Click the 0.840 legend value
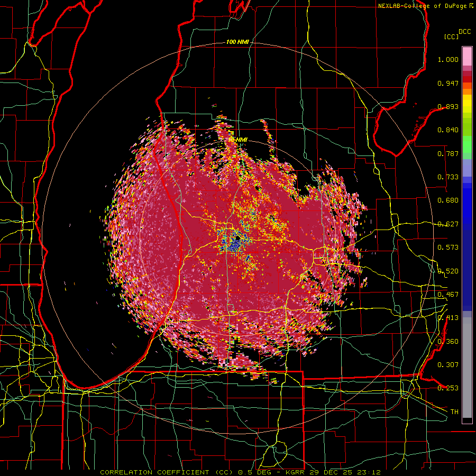 pos(448,130)
